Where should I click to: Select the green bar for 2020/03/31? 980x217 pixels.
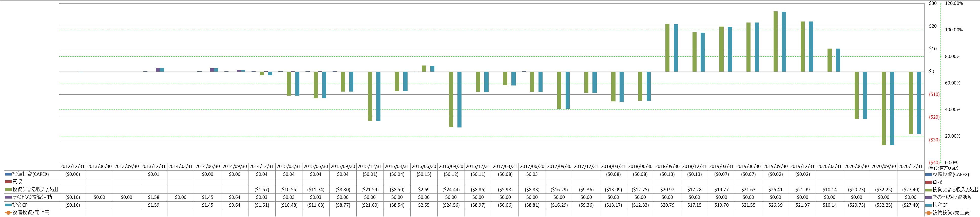(829, 60)
